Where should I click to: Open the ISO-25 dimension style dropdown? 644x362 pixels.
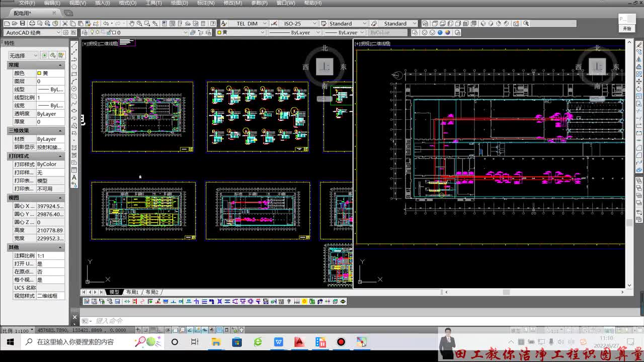pos(299,24)
